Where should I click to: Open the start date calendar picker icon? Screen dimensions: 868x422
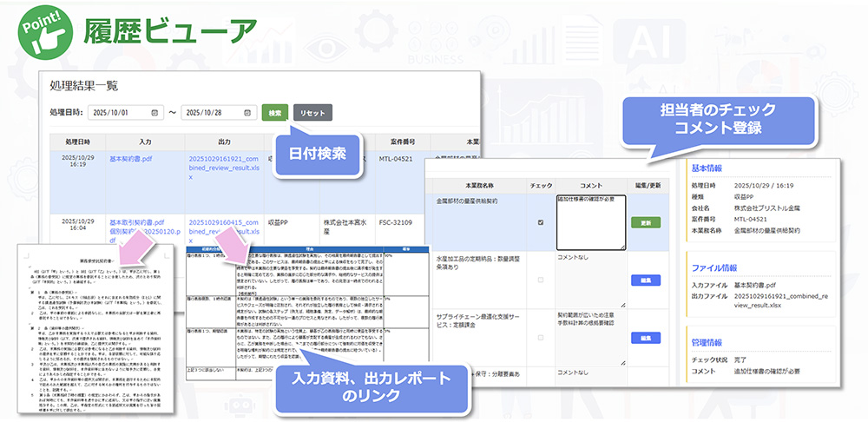[x=154, y=113]
